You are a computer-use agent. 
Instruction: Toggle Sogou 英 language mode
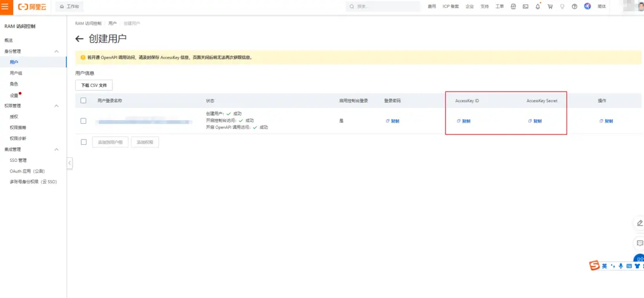(x=605, y=266)
